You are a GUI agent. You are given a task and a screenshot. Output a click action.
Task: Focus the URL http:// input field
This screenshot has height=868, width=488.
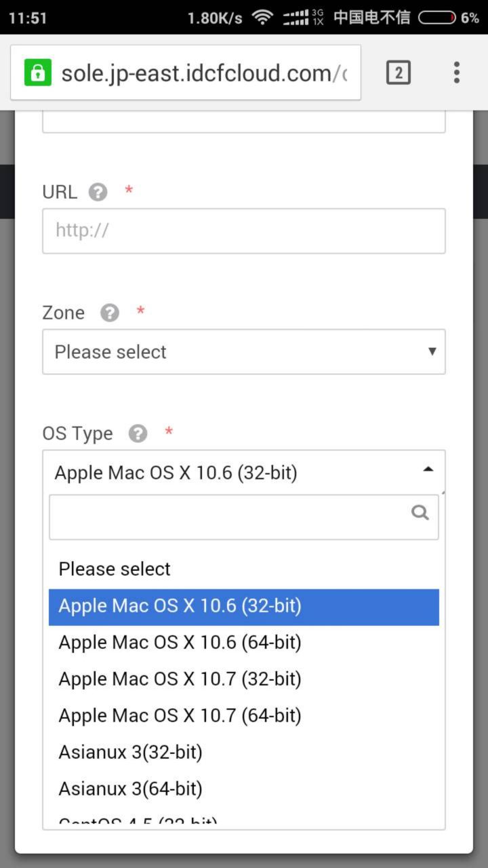coord(243,231)
